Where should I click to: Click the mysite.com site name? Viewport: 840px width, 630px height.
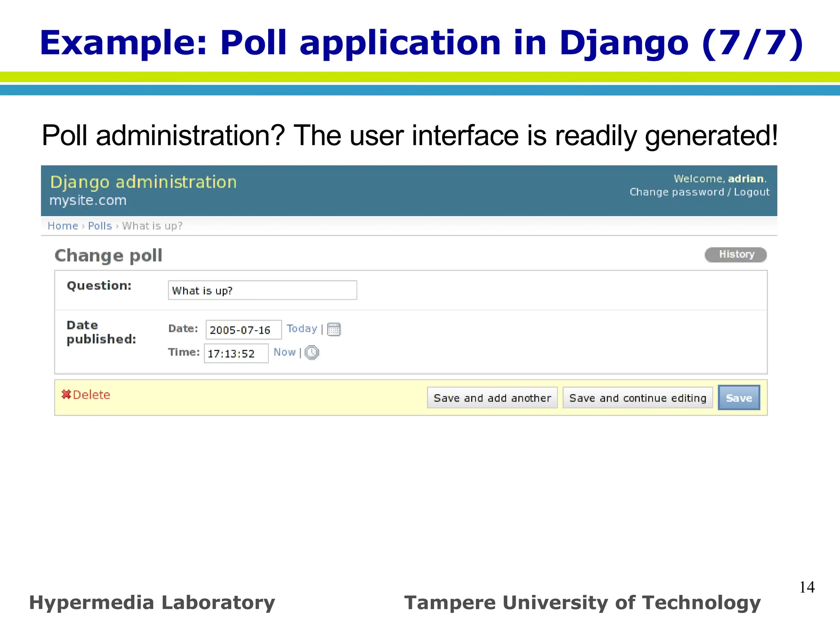88,201
